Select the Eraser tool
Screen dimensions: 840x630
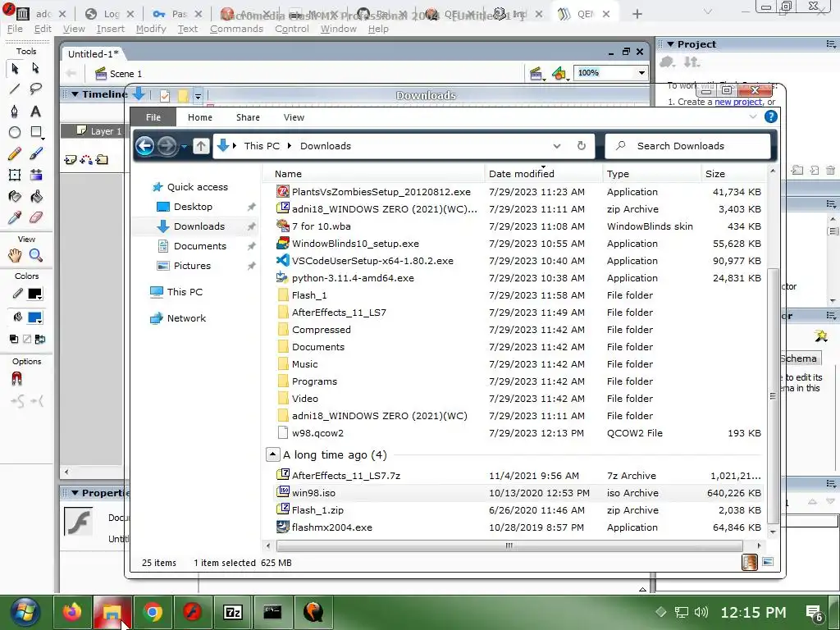(35, 217)
